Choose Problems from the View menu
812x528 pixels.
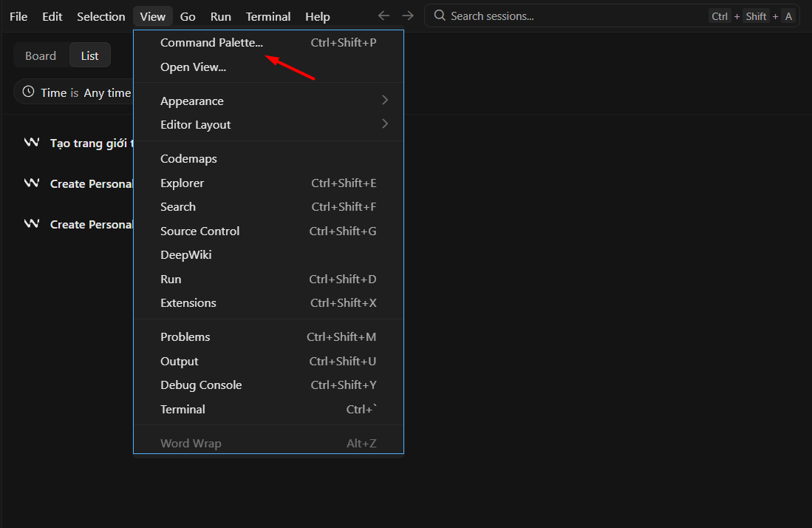(x=268, y=336)
